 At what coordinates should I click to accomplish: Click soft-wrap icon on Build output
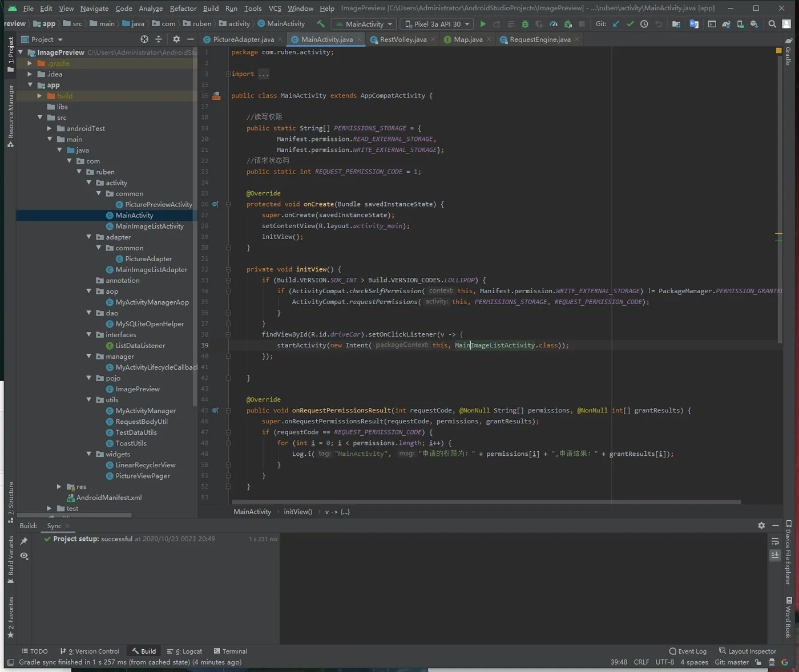(775, 541)
